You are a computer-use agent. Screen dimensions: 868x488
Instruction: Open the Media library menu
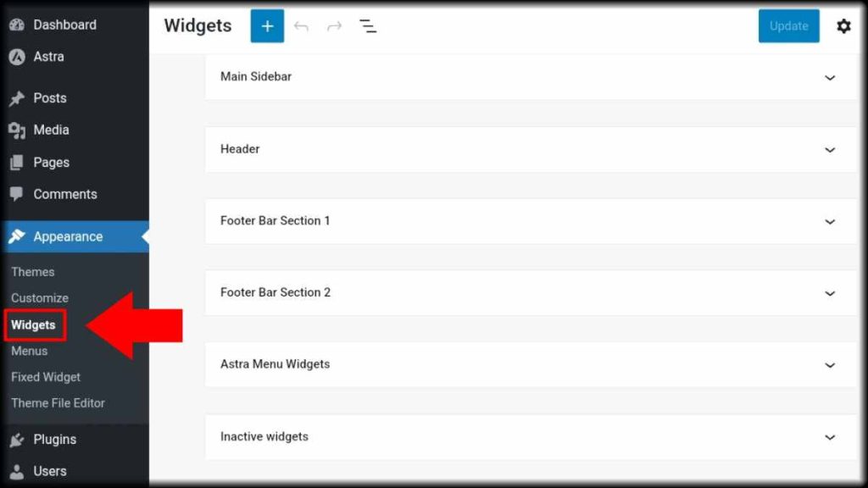(51, 130)
